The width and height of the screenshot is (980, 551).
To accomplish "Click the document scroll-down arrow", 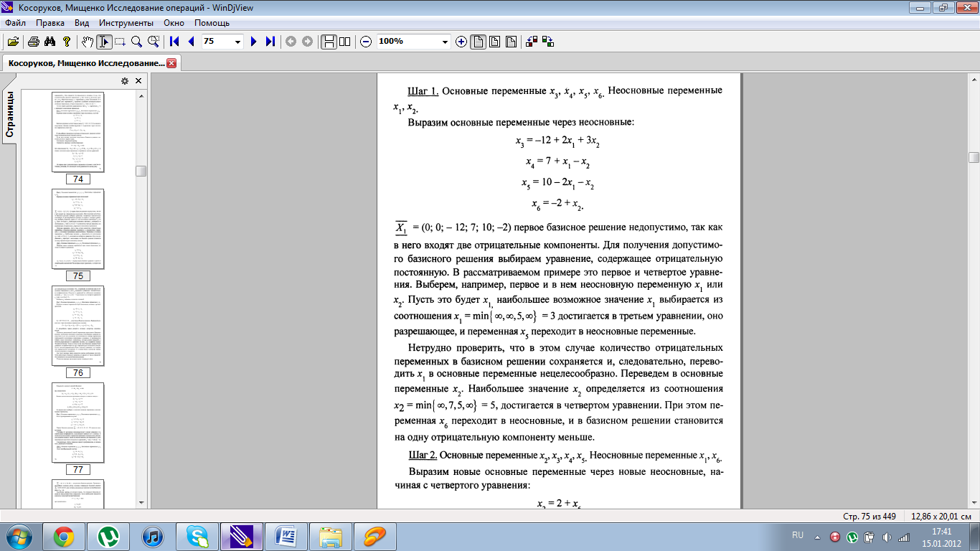I will [974, 502].
